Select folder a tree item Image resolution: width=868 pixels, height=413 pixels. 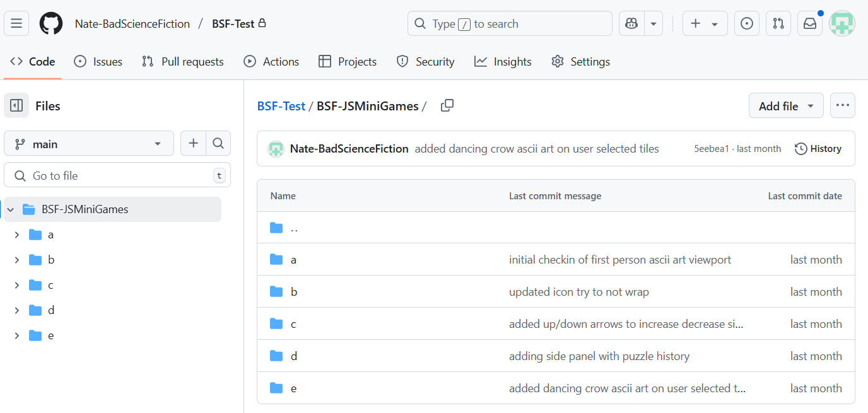coord(112,235)
